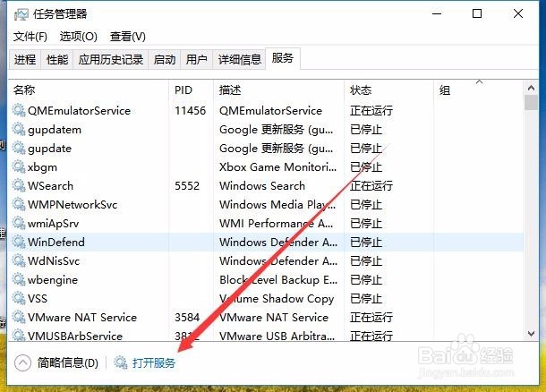Click the gear icon beside wmiApSrv
This screenshot has height=392, width=546.
click(x=19, y=223)
